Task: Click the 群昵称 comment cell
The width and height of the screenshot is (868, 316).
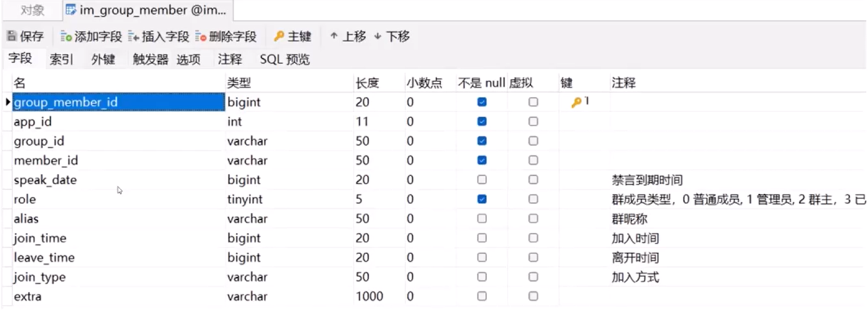Action: [x=738, y=219]
